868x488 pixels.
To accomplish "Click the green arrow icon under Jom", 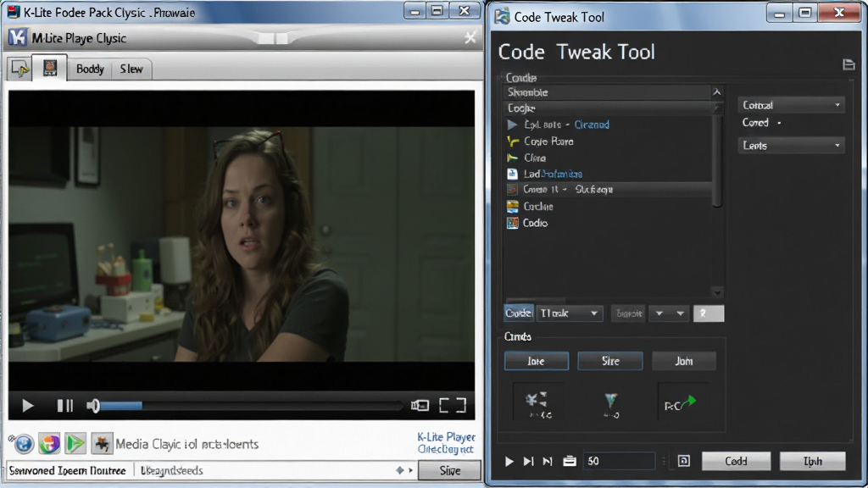I will [x=682, y=404].
